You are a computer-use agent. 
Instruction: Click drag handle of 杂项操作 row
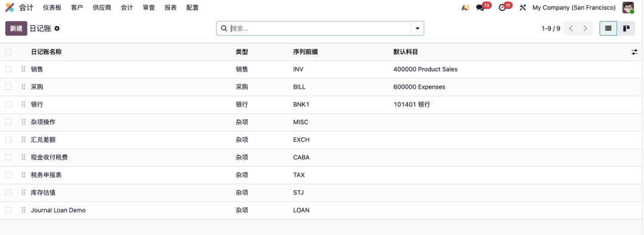[x=23, y=122]
